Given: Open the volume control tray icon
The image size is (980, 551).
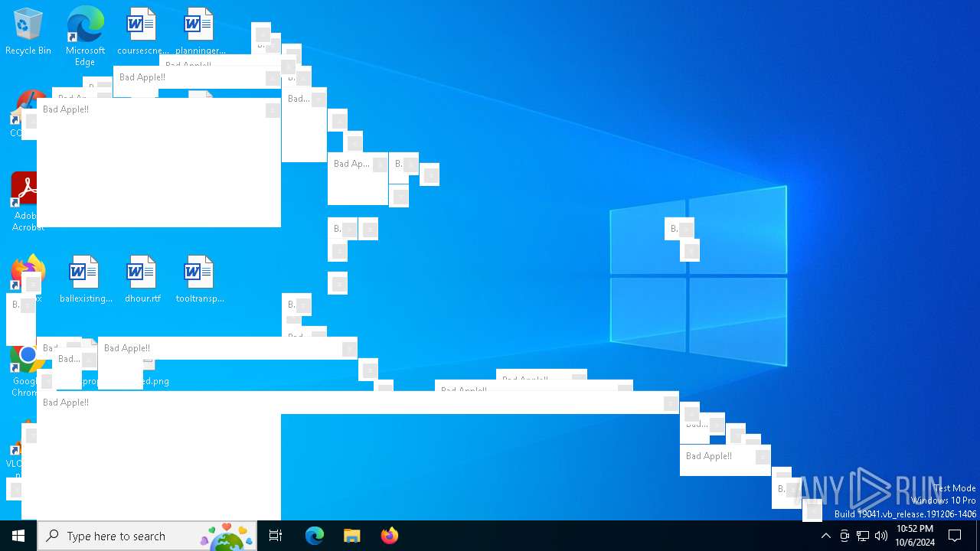Looking at the screenshot, I should (x=881, y=536).
